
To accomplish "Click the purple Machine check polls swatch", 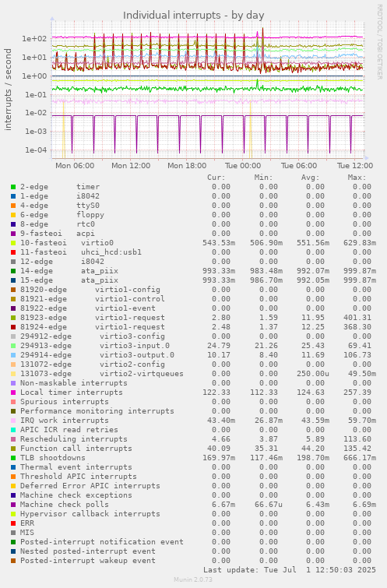I will [x=13, y=505].
